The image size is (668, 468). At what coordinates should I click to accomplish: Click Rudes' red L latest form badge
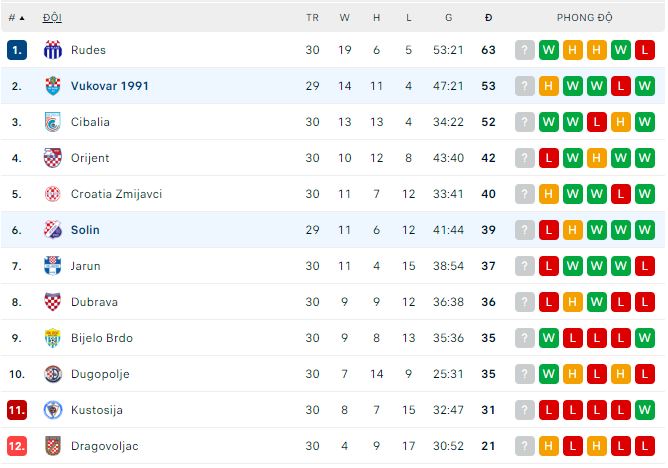644,50
